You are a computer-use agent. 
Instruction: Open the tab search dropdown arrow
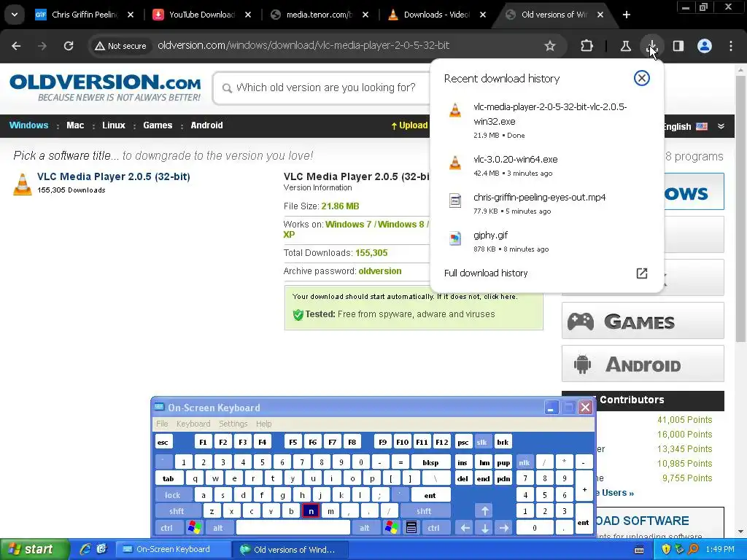point(15,15)
